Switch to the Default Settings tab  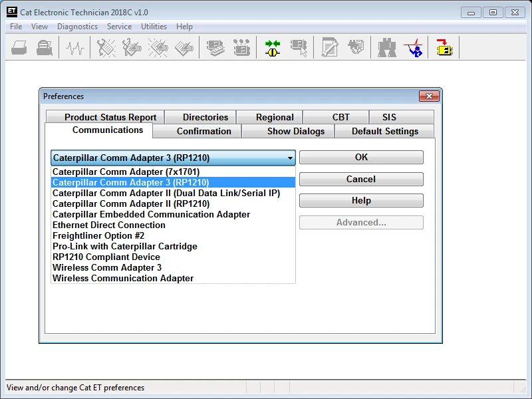384,131
